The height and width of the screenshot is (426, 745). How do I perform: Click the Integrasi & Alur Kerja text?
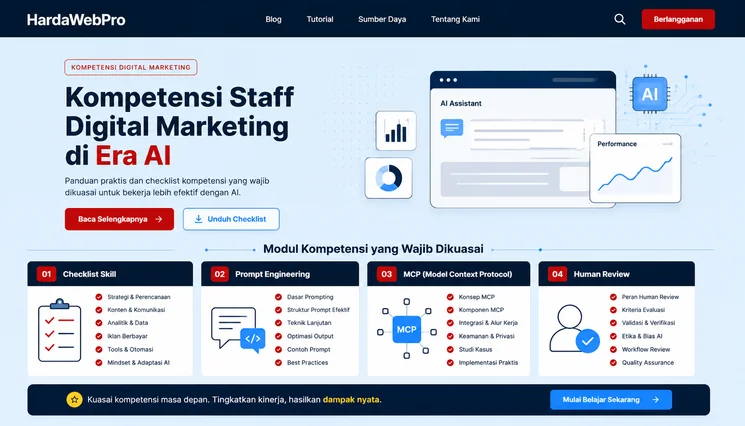point(488,323)
